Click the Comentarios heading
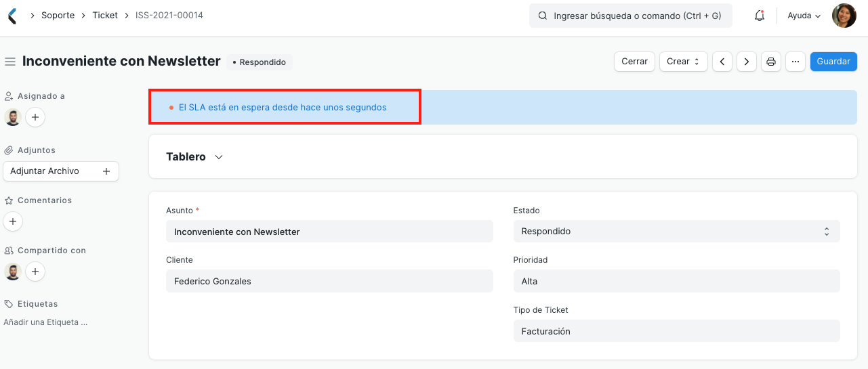Screen dimensions: 868x369 click(x=38, y=200)
